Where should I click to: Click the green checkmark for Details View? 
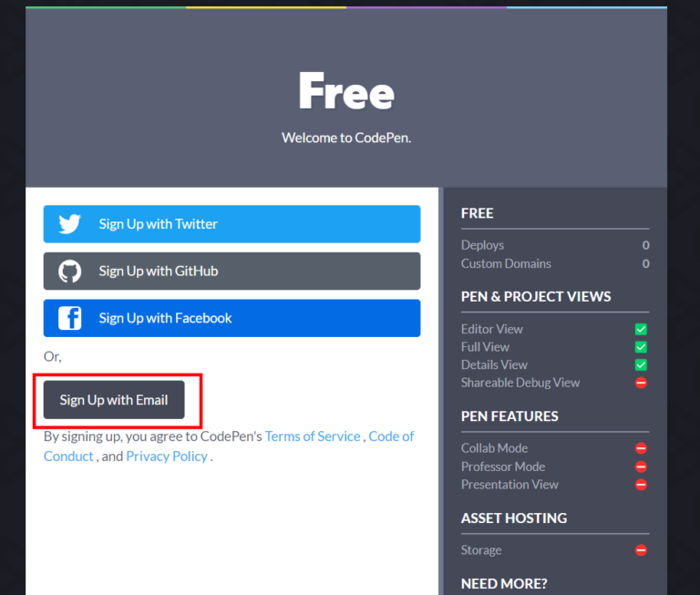click(x=641, y=365)
